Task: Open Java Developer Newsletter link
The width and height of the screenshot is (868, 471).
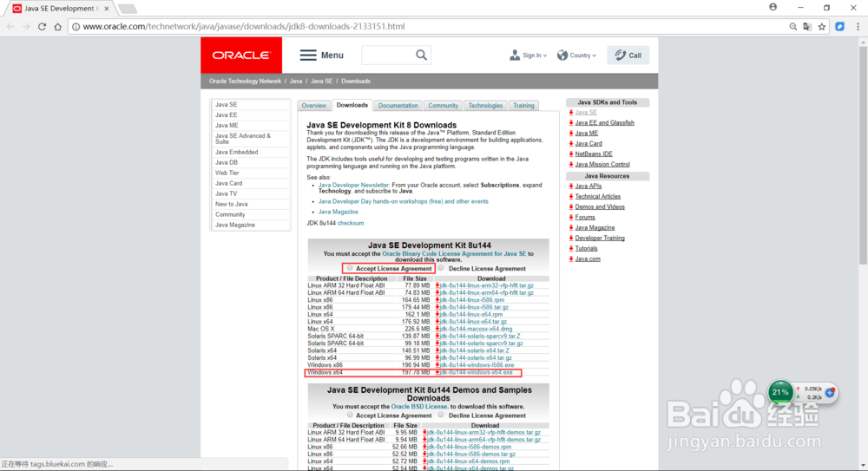Action: click(x=354, y=186)
